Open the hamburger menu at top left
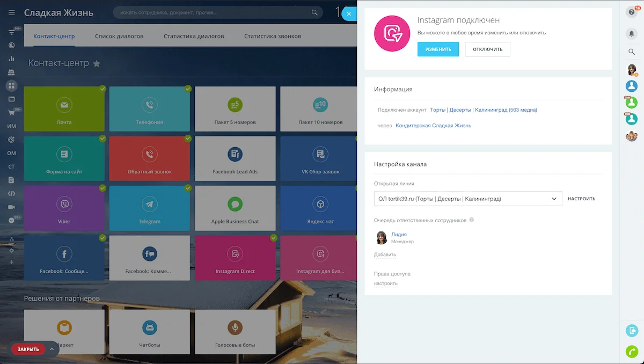This screenshot has width=644, height=364. (x=11, y=12)
